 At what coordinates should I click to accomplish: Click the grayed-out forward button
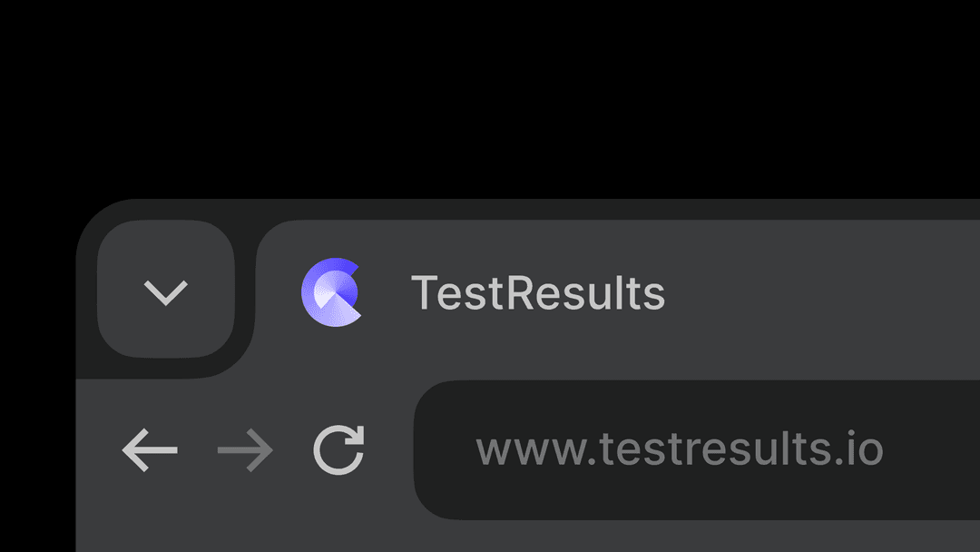(243, 448)
